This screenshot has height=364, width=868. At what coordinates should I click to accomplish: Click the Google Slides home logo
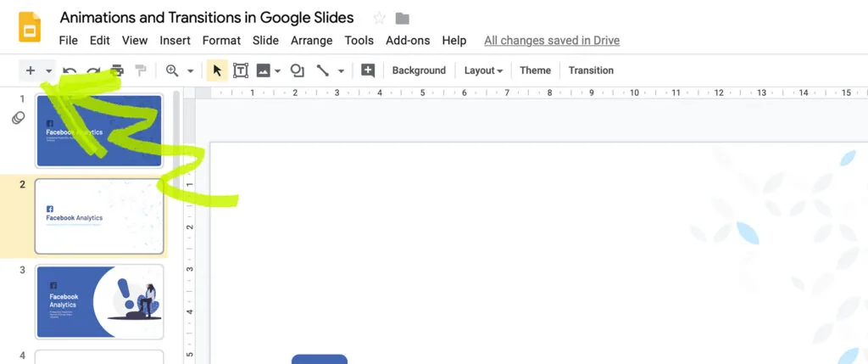coord(30,27)
